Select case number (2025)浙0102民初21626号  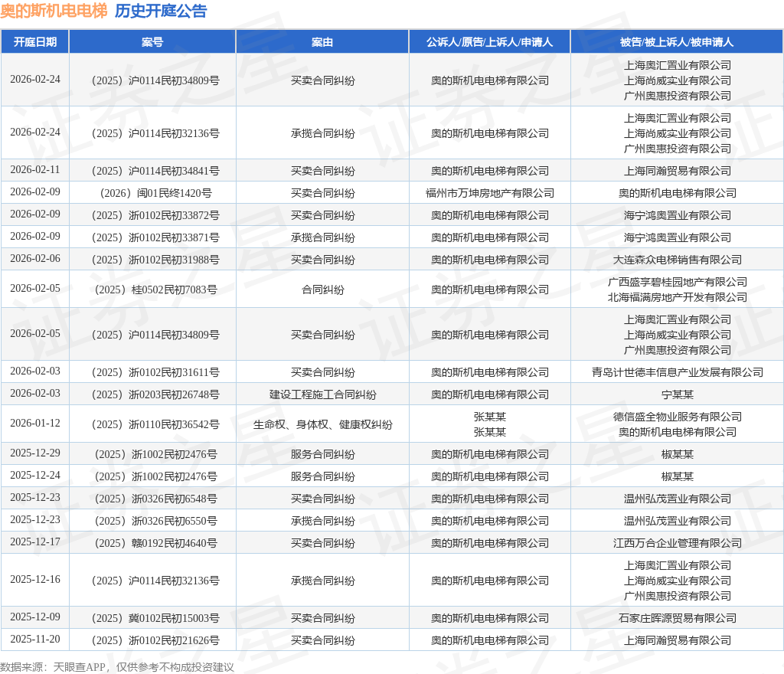click(x=155, y=640)
